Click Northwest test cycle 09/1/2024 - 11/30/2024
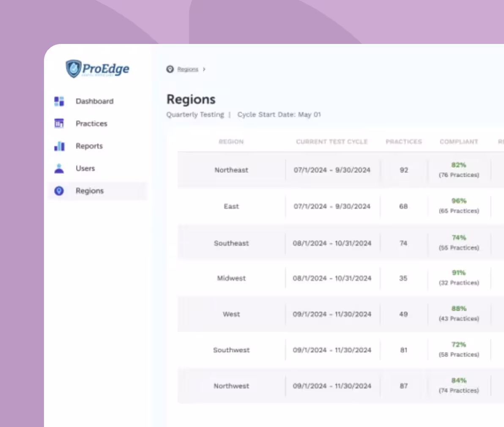Image resolution: width=504 pixels, height=427 pixels. [332, 386]
